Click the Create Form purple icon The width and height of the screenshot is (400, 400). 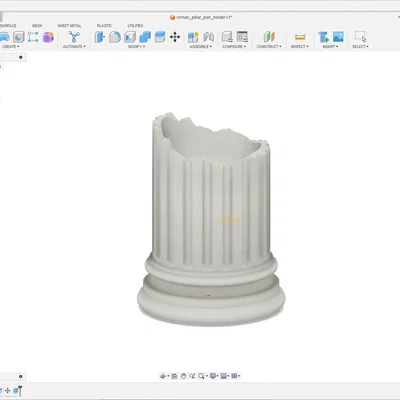[x=48, y=37]
